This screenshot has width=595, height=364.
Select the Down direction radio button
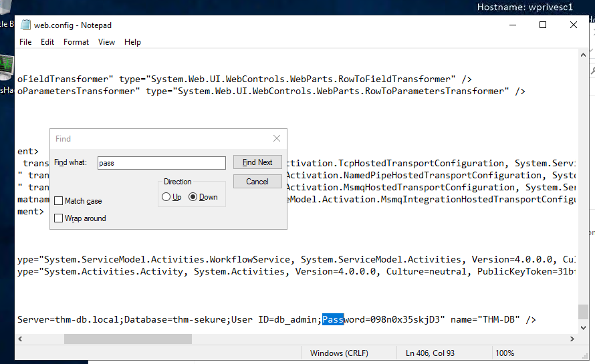[x=193, y=197]
